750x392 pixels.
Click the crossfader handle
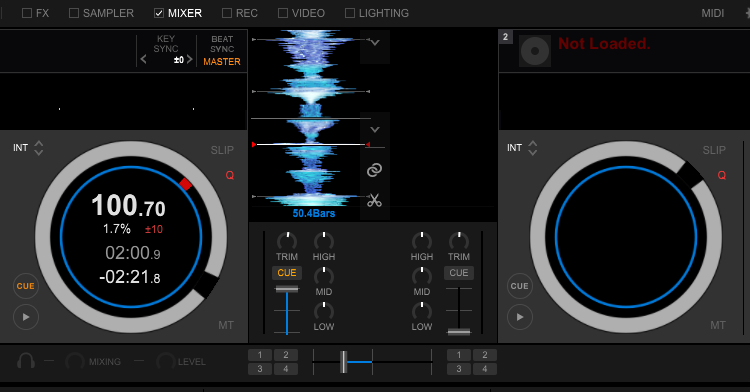343,362
